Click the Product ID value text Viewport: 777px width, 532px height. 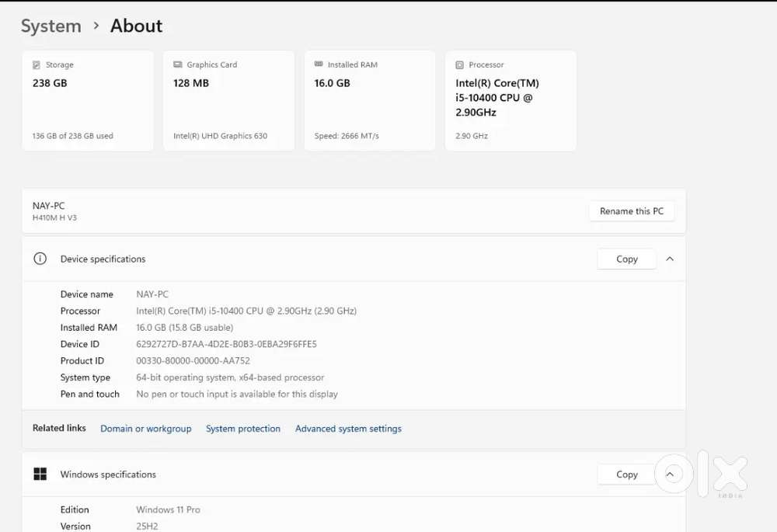(193, 361)
